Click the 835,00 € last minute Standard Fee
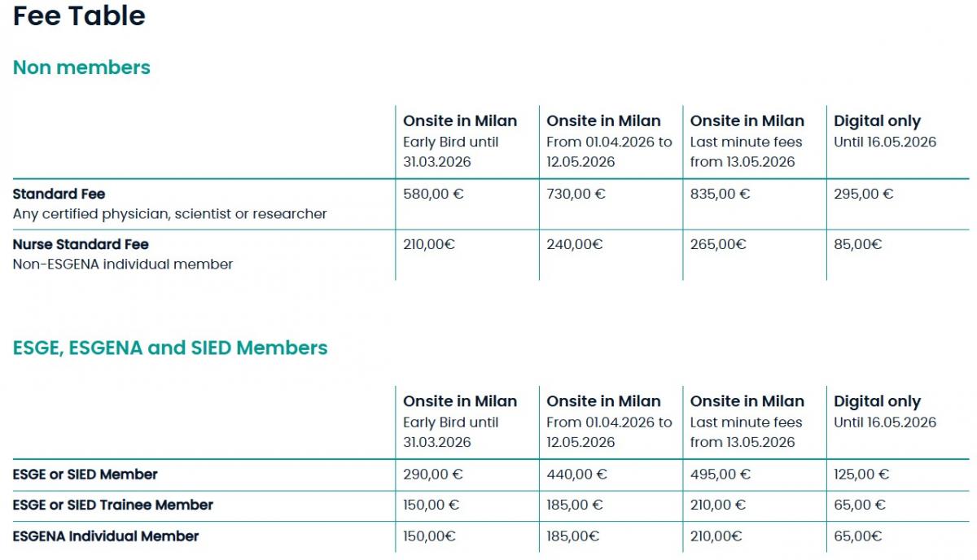This screenshot has width=977, height=560. (721, 195)
